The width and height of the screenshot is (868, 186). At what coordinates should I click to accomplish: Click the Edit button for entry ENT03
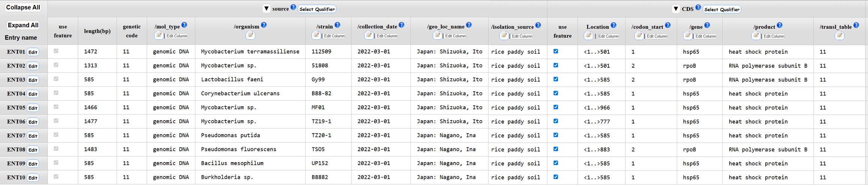[x=33, y=80]
